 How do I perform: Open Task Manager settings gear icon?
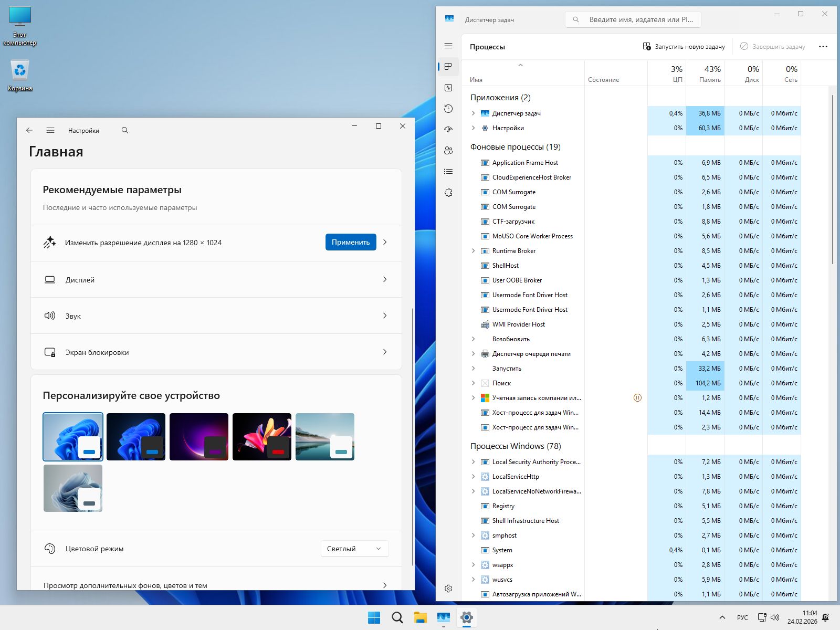448,589
